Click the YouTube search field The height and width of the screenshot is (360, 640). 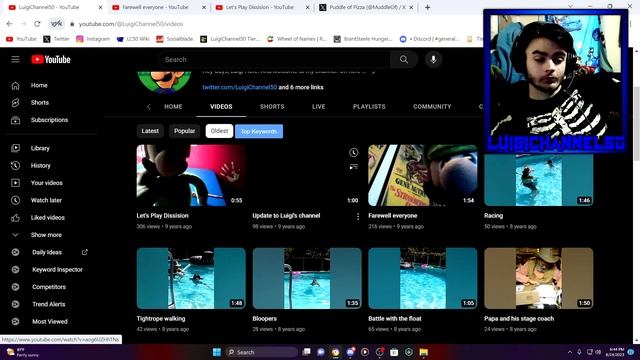click(x=274, y=60)
